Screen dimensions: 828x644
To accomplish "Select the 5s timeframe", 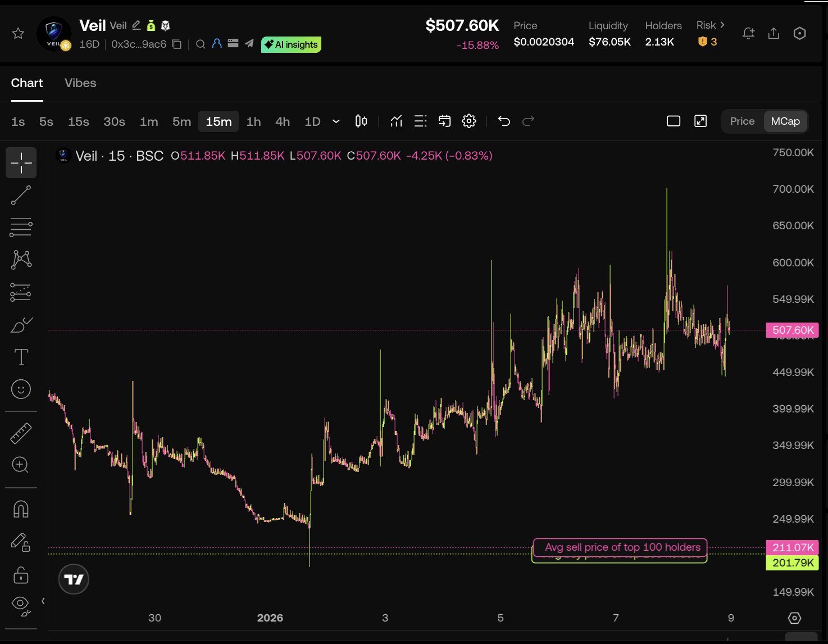I will (46, 121).
